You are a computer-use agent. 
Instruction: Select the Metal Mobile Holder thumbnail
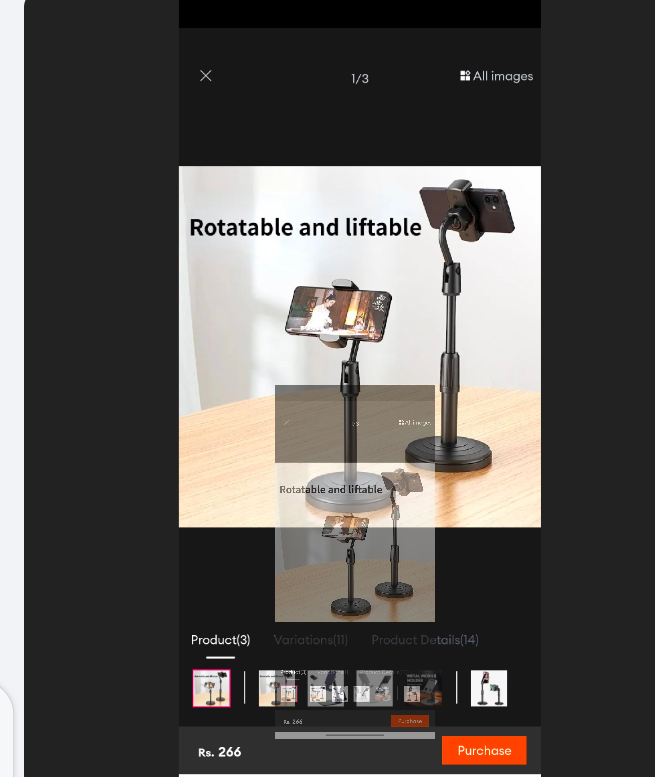[423, 688]
